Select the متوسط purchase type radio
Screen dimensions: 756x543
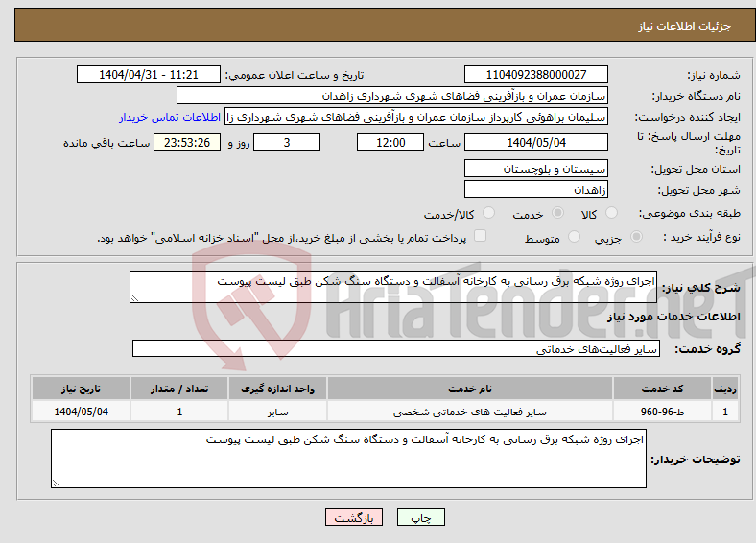pos(574,237)
